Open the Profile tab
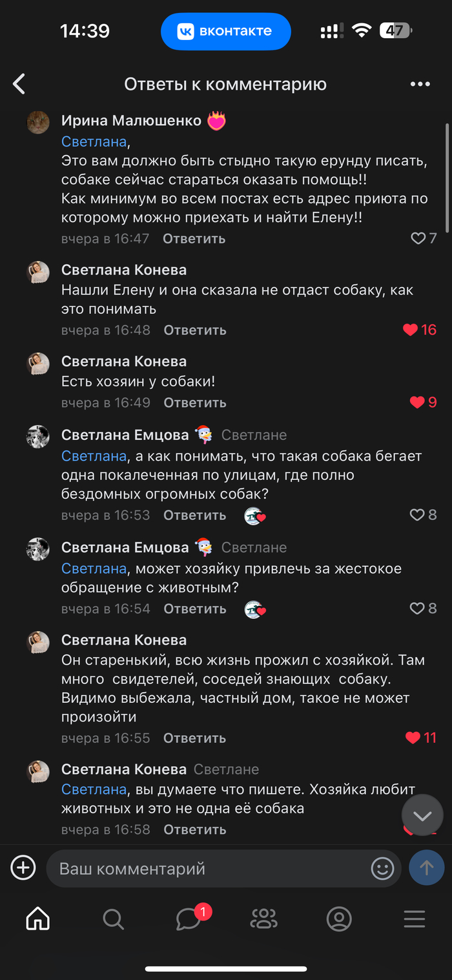This screenshot has width=452, height=980. [x=339, y=919]
